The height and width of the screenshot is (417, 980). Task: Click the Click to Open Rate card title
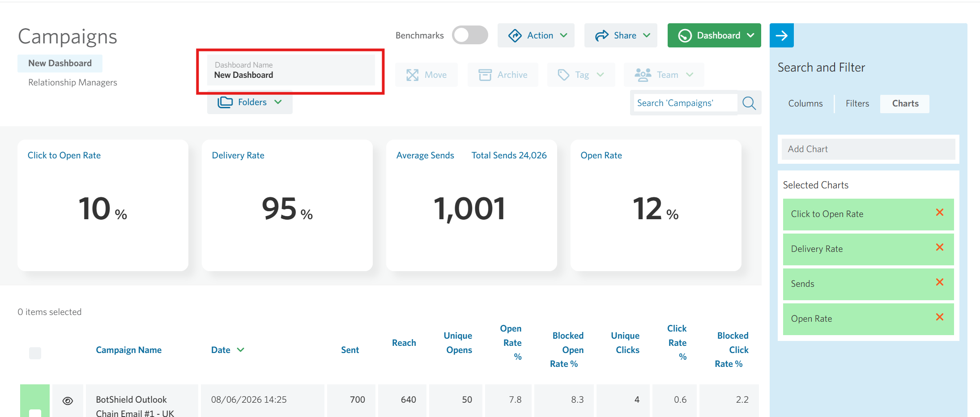point(64,155)
